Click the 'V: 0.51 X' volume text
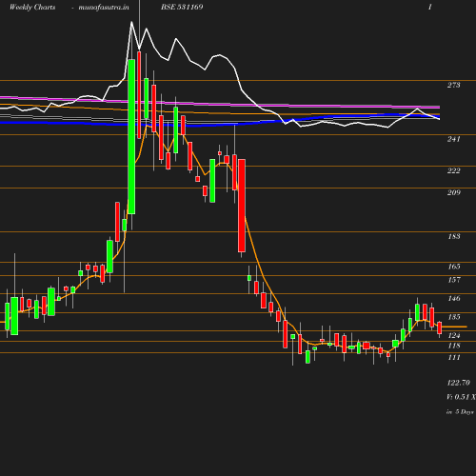476x476 pixels. [x=461, y=397]
